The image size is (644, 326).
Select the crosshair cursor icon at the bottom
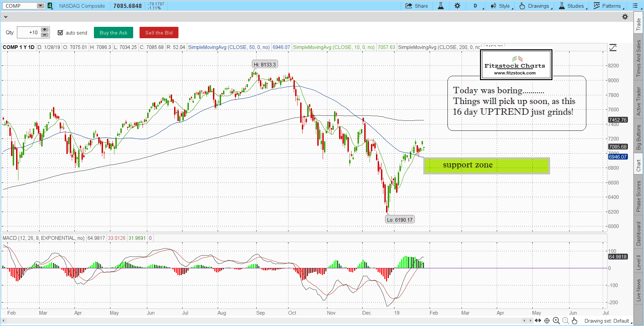pos(547,321)
